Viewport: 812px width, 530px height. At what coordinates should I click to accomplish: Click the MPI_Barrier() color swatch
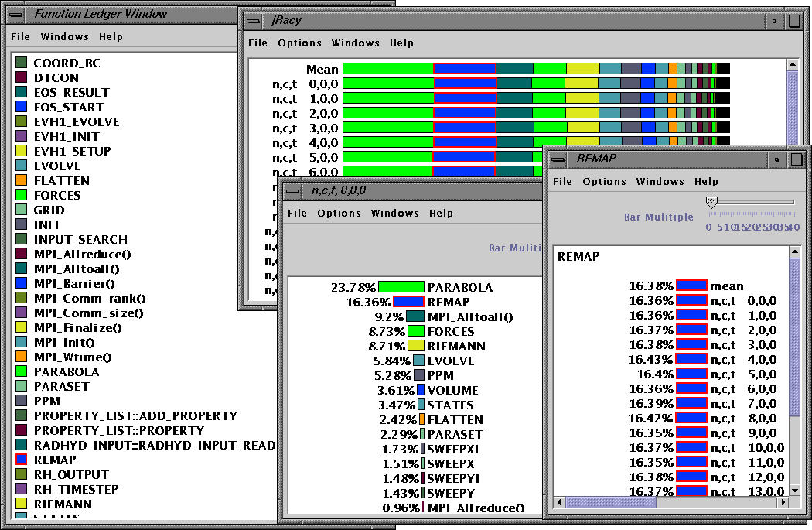point(21,283)
